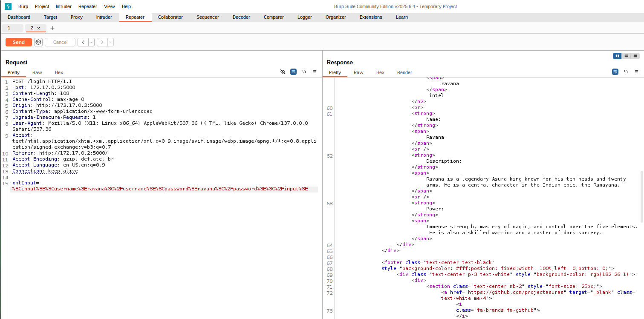Click the "fa-brands fa-github" class line

click(498, 310)
